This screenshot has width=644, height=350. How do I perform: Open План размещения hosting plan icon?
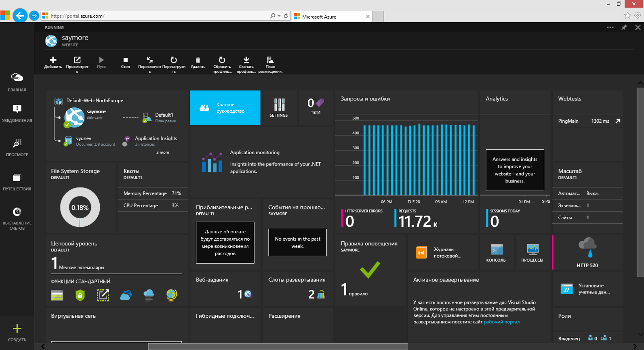pyautogui.click(x=270, y=60)
